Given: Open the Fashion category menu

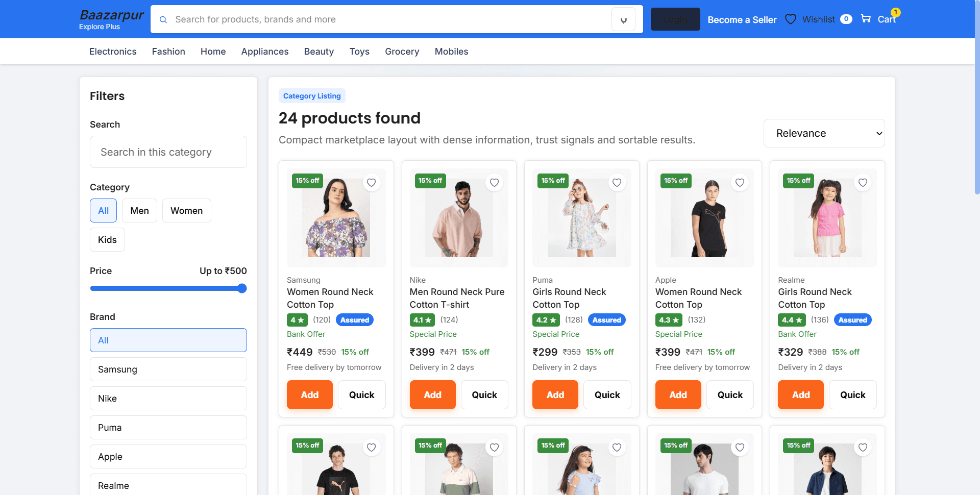Looking at the screenshot, I should click(168, 52).
